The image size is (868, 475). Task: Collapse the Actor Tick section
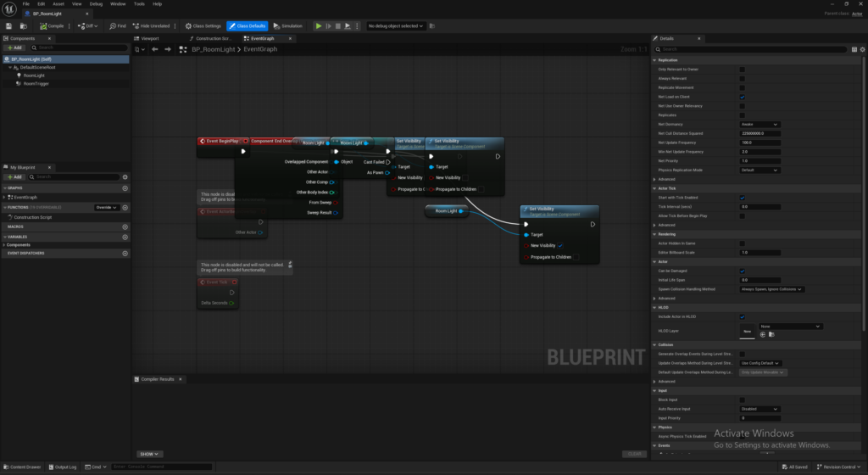pos(655,189)
